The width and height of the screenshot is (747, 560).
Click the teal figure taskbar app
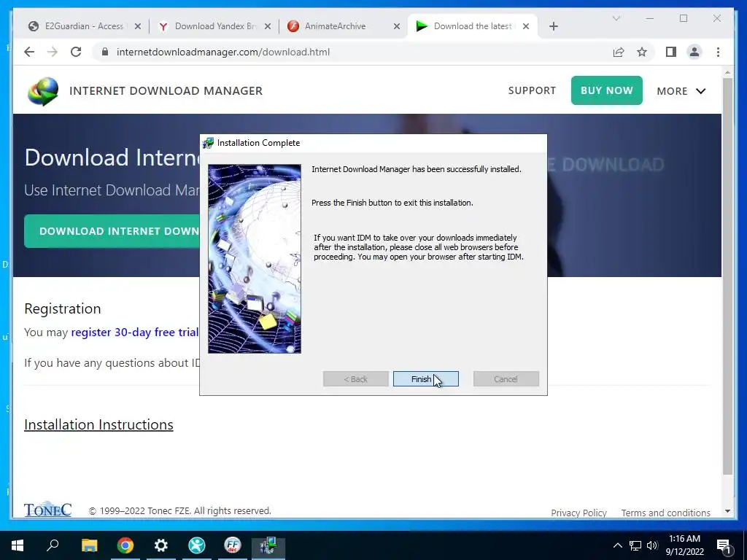tap(197, 545)
